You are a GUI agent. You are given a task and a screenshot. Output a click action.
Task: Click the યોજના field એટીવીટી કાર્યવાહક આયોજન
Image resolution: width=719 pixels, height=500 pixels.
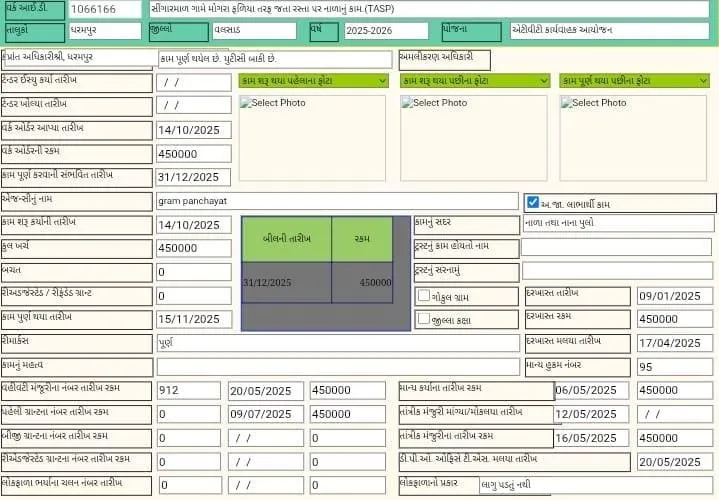[609, 31]
